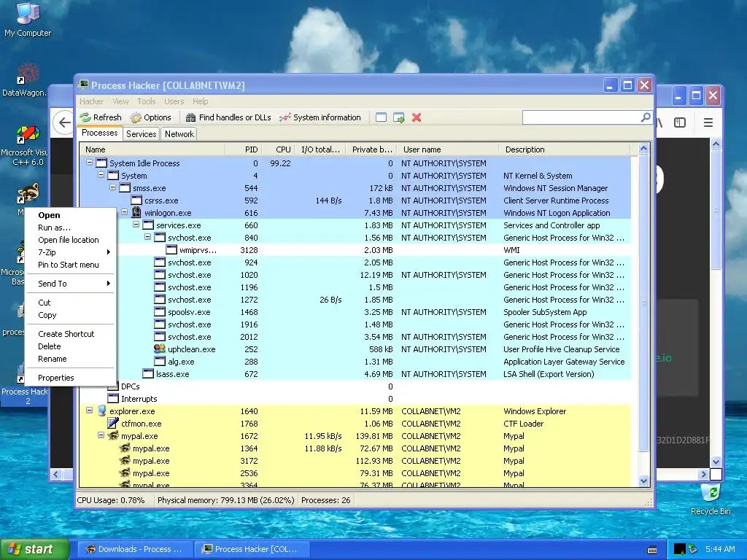Sort by User name column header

click(x=448, y=149)
